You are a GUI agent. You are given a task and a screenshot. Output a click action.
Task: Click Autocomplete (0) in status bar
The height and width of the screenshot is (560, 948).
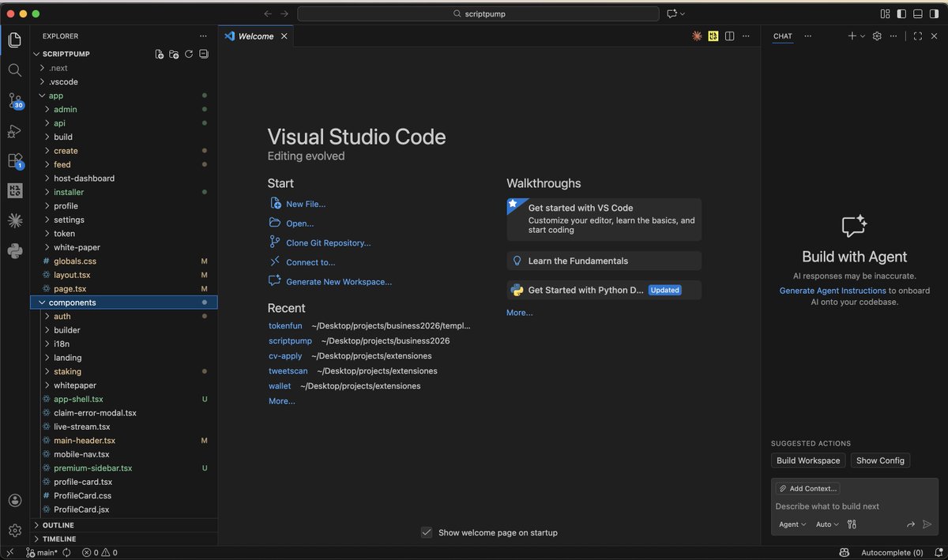(x=892, y=552)
